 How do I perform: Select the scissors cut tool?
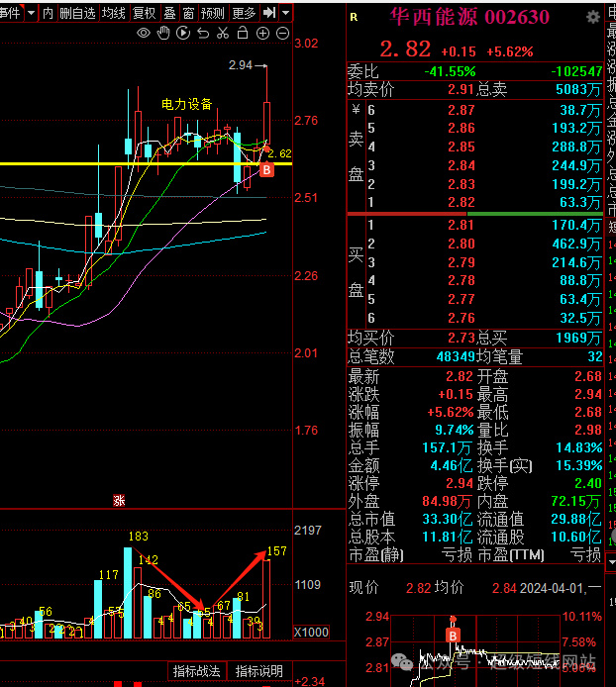(x=223, y=33)
